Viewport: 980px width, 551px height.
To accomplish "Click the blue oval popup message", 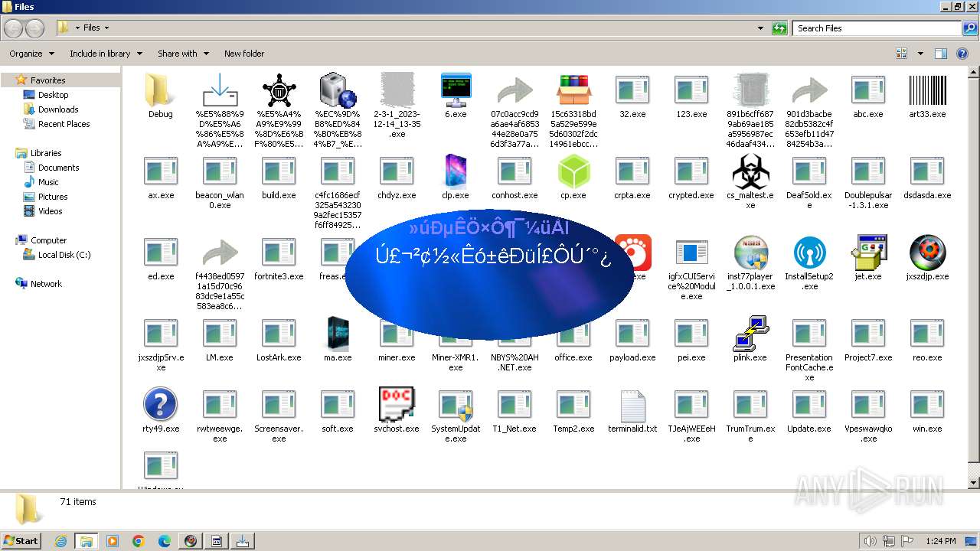I will 489,274.
